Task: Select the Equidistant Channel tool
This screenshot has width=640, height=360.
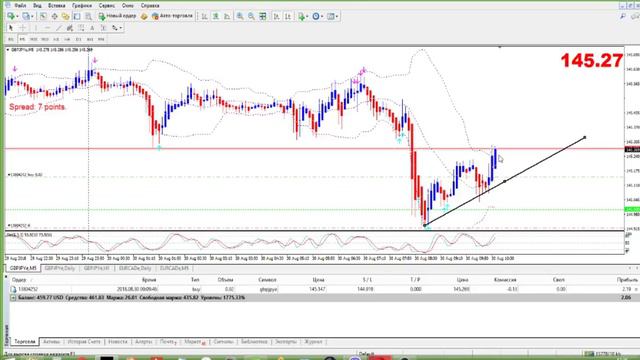Action: (x=70, y=28)
